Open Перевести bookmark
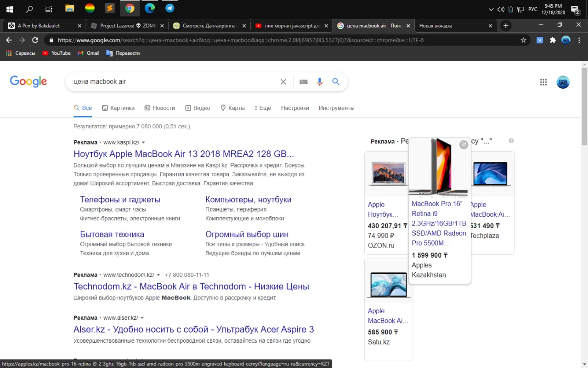This screenshot has height=368, width=588. point(123,53)
